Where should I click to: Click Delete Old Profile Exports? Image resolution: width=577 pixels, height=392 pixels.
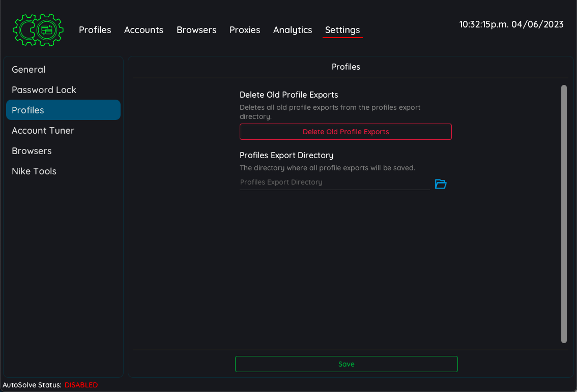345,132
